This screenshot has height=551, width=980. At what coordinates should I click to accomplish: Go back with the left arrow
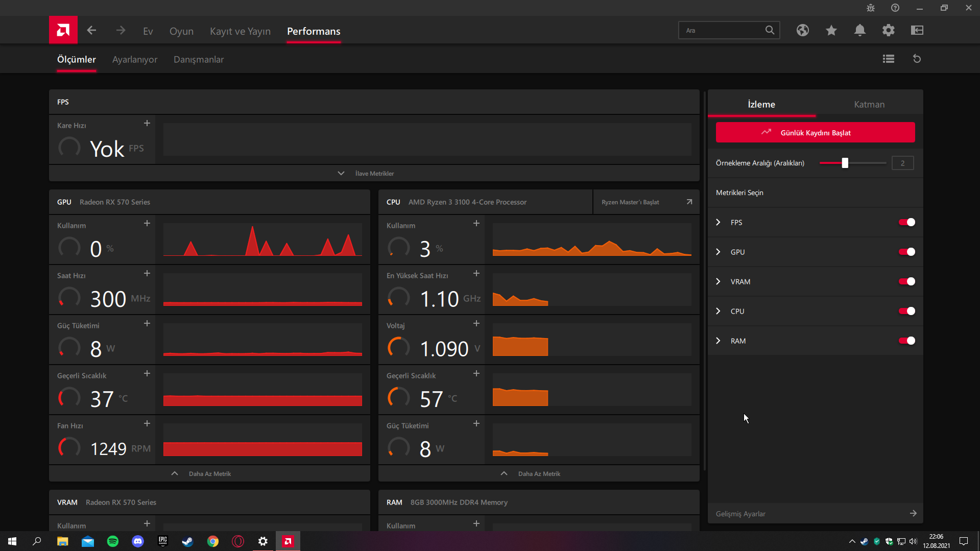92,31
